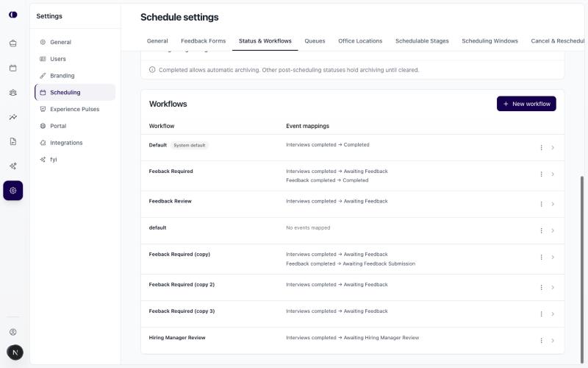588x368 pixels.
Task: Open the document icon in left rail
Action: pos(13,141)
